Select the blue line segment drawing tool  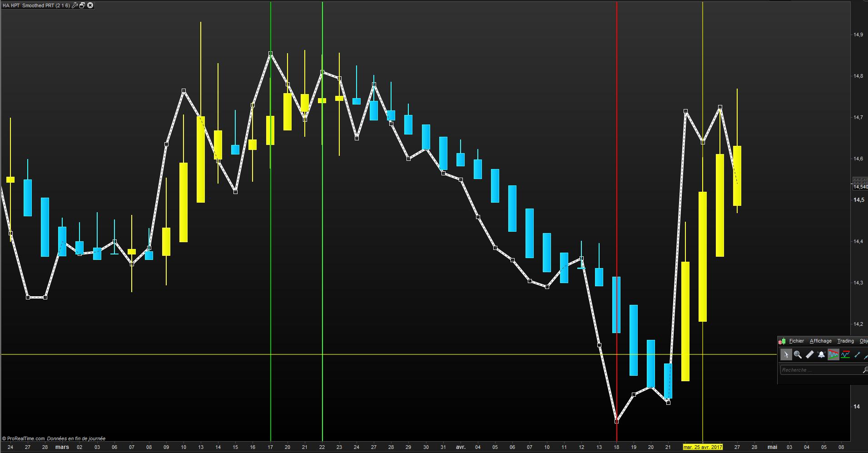(858, 354)
